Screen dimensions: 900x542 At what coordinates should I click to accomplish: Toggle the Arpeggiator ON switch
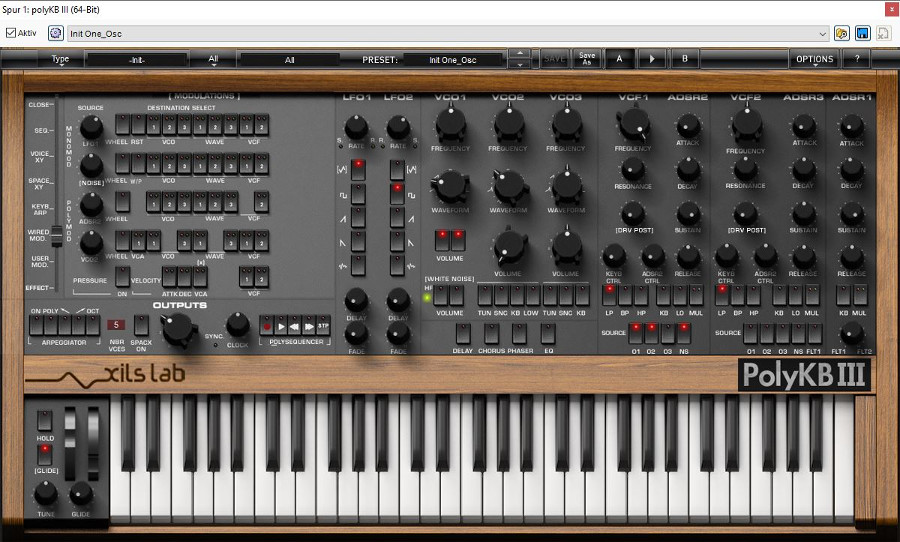(36, 325)
